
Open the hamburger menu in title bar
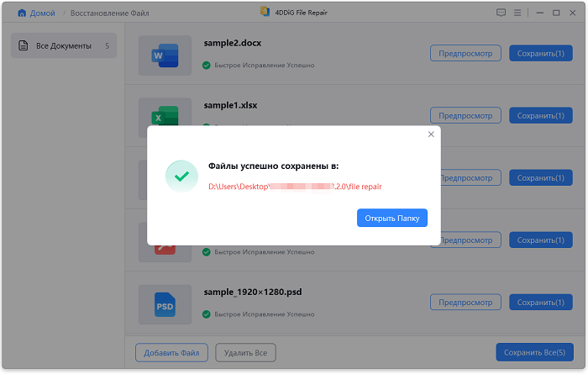click(x=518, y=13)
